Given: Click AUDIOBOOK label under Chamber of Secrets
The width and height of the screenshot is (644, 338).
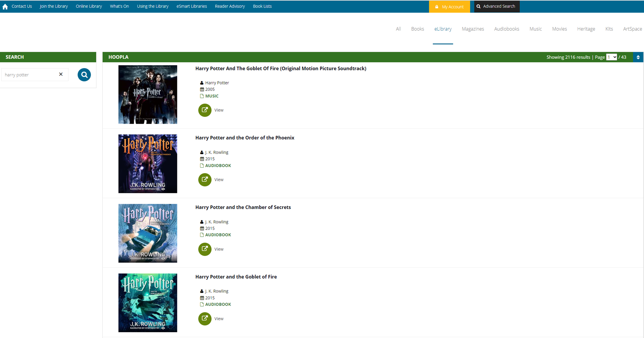Looking at the screenshot, I should tap(218, 235).
